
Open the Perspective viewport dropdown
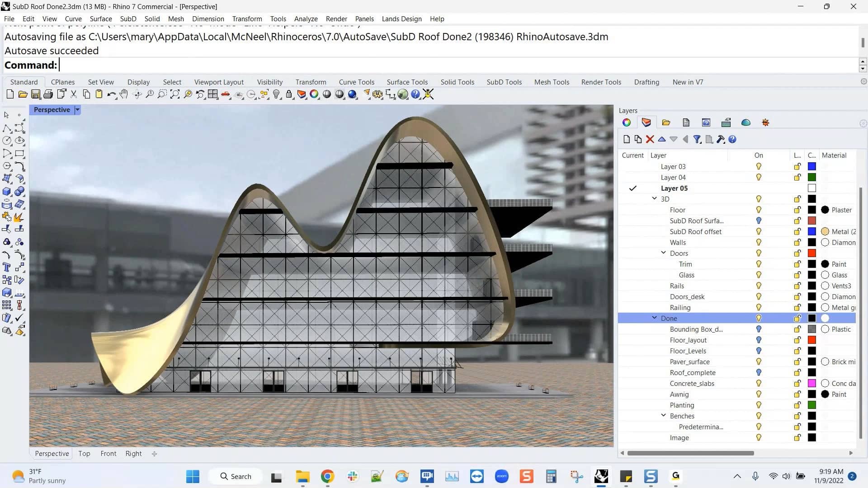(76, 109)
